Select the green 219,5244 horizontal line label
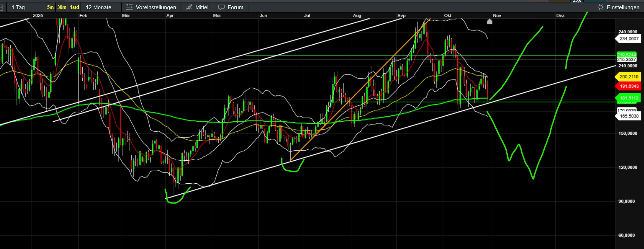The image size is (644, 249). point(626,55)
